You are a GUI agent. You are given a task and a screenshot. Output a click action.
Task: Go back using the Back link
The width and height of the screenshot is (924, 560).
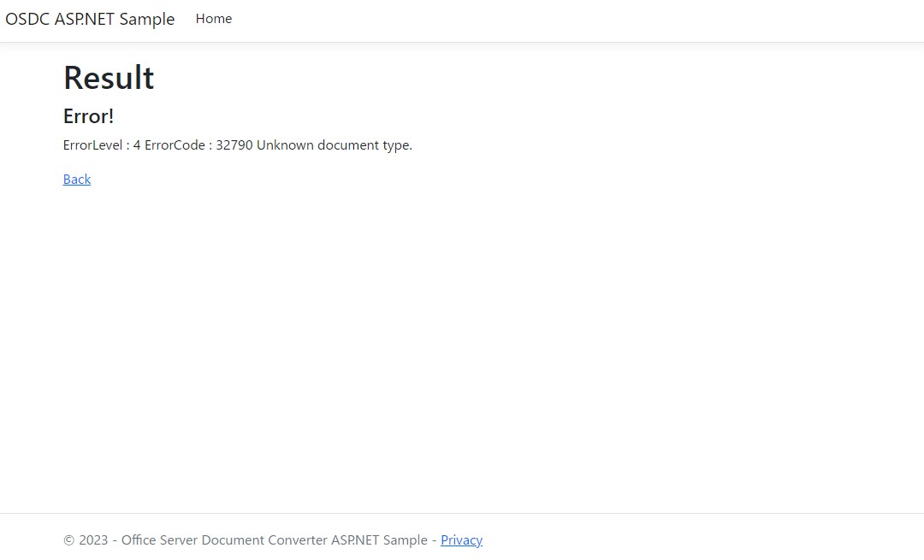click(x=77, y=179)
